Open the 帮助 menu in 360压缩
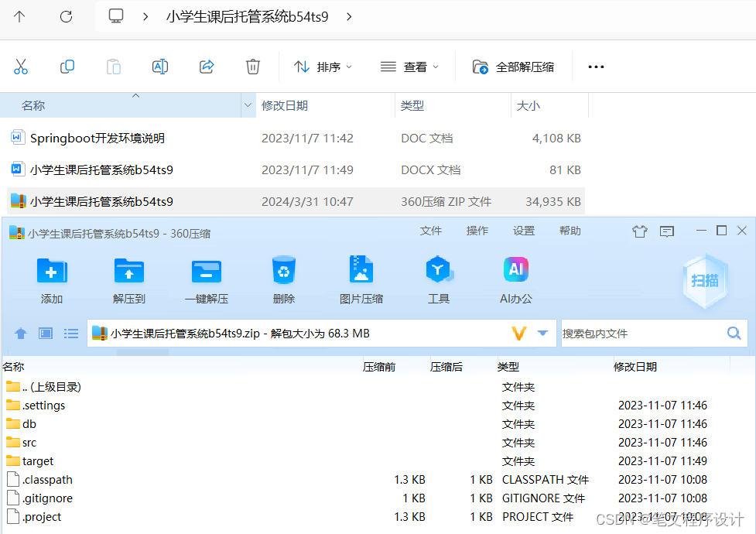Viewport: 756px width, 534px height. [570, 231]
